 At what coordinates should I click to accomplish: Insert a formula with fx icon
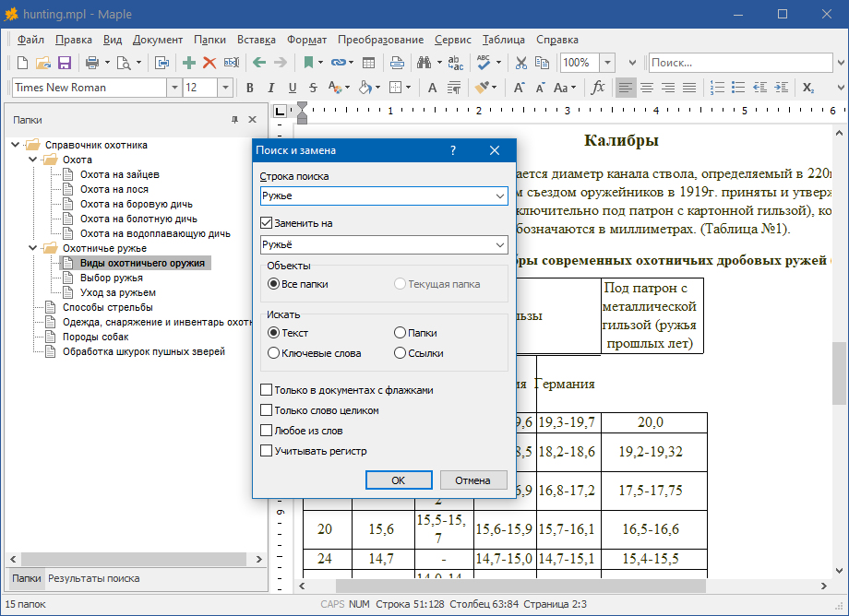point(598,88)
